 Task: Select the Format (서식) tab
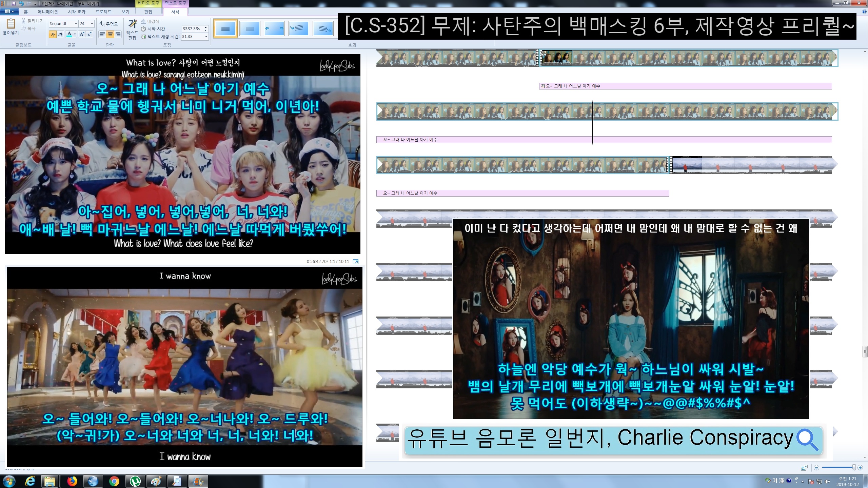point(175,12)
